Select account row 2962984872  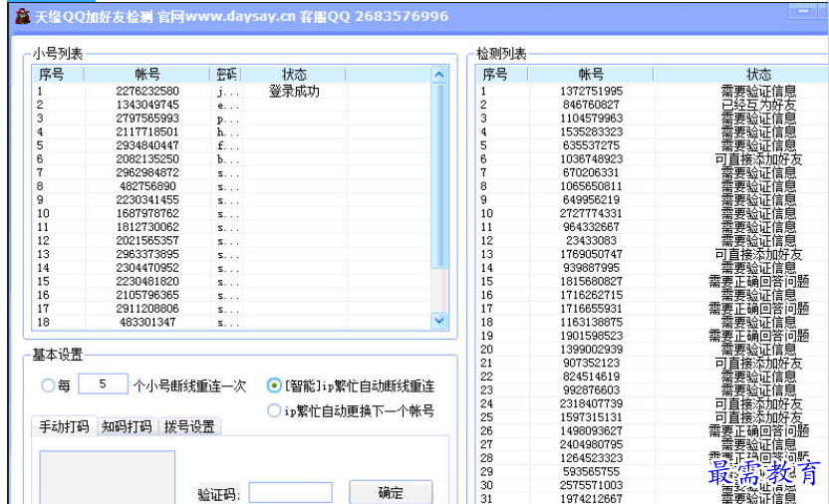pyautogui.click(x=147, y=172)
